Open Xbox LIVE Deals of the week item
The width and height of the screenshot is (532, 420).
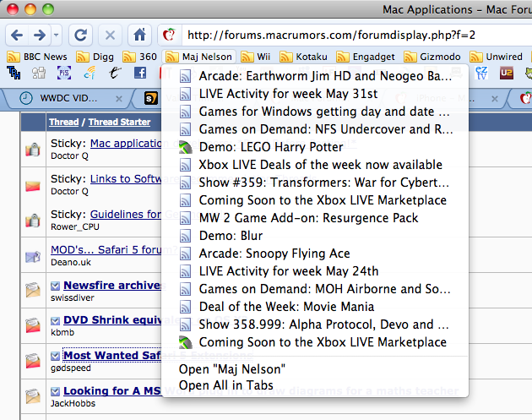pos(316,165)
